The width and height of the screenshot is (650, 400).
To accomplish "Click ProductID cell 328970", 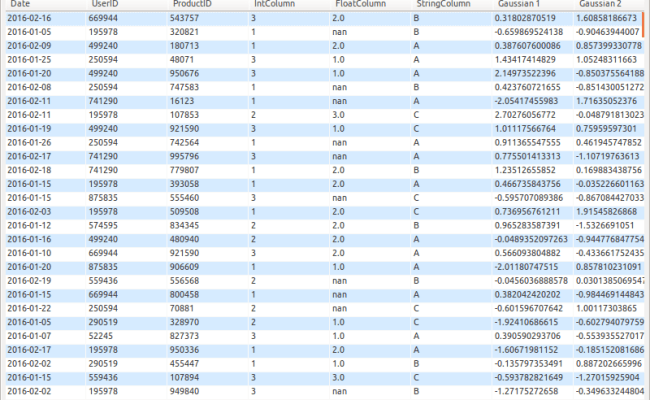I will click(184, 322).
